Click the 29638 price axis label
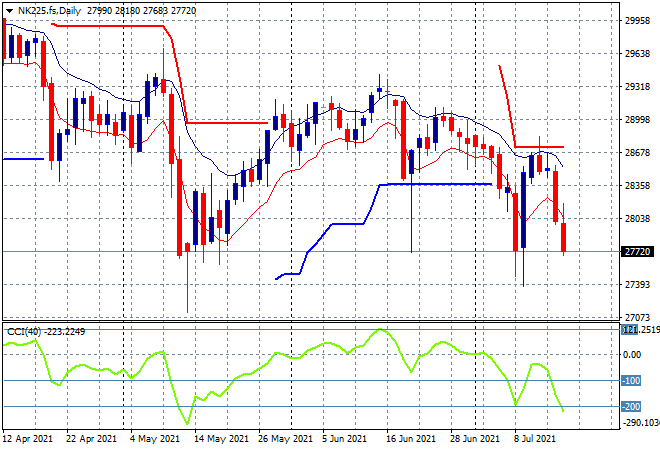 [637, 54]
